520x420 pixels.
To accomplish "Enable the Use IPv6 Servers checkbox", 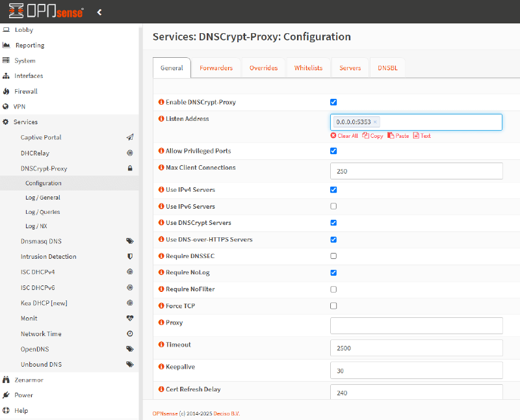I will 333,206.
